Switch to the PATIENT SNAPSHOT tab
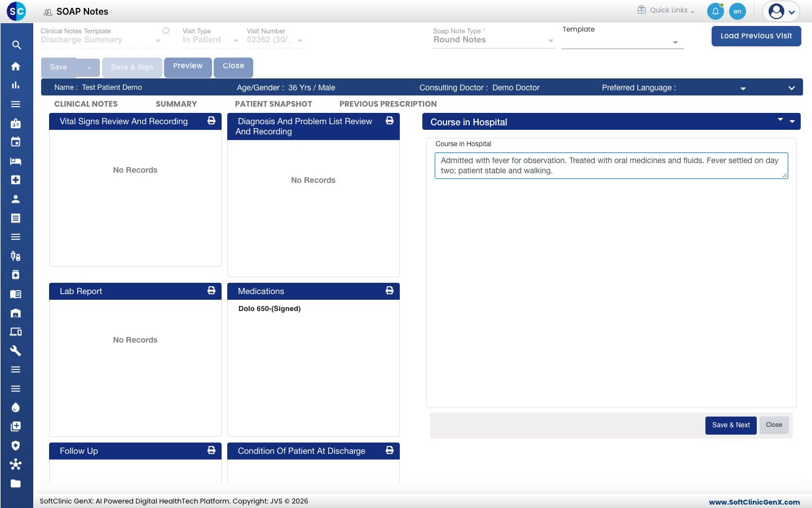This screenshot has width=812, height=508. (273, 104)
